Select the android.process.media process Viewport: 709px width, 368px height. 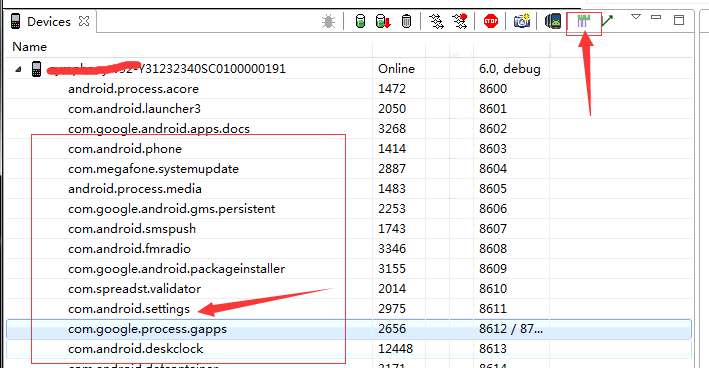(x=135, y=189)
